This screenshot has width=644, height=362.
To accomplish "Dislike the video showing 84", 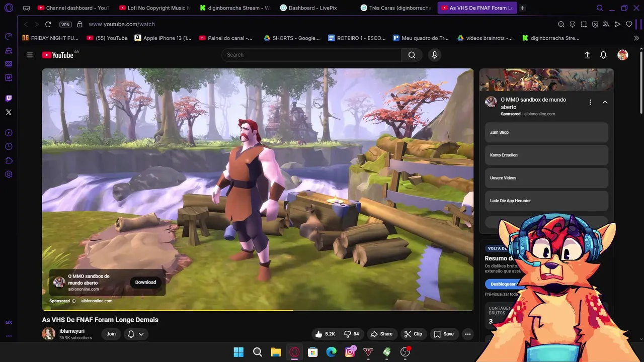I will (x=351, y=334).
